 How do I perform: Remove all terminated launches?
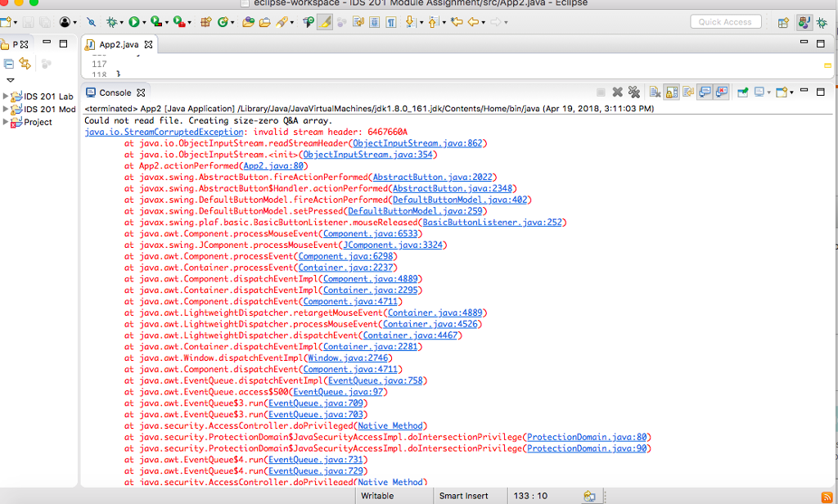[635, 92]
